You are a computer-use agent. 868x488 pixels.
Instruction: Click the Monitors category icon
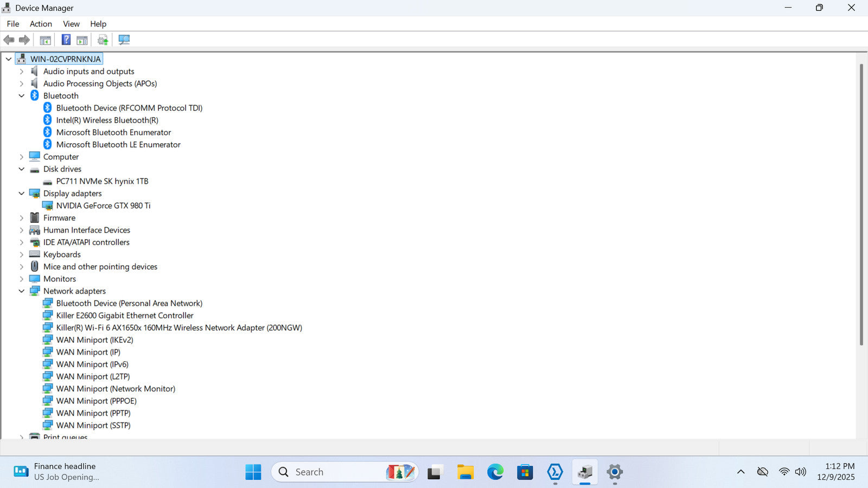pyautogui.click(x=35, y=279)
